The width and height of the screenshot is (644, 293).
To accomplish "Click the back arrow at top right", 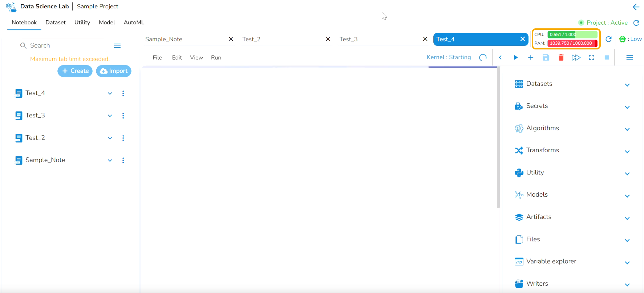I will (636, 7).
